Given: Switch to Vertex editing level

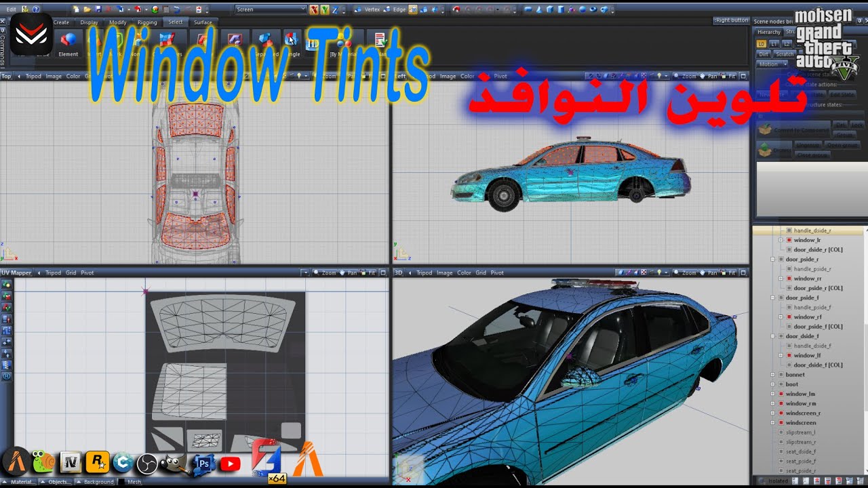Looking at the screenshot, I should (368, 9).
